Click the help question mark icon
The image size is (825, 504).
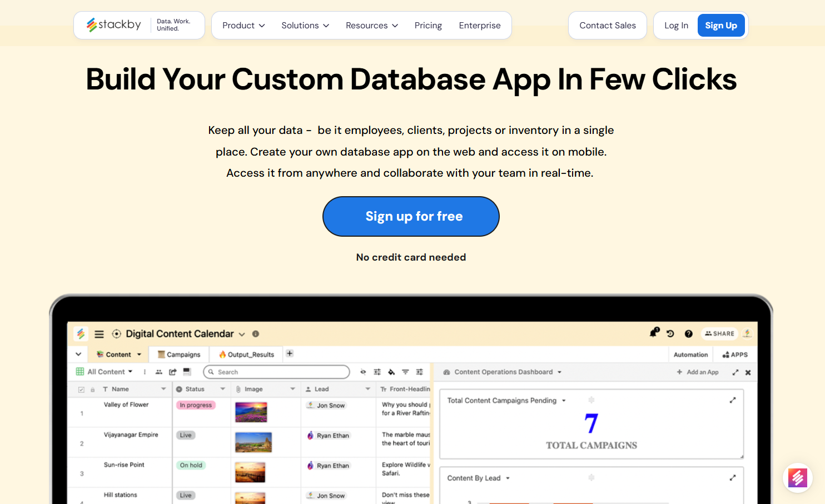(688, 333)
